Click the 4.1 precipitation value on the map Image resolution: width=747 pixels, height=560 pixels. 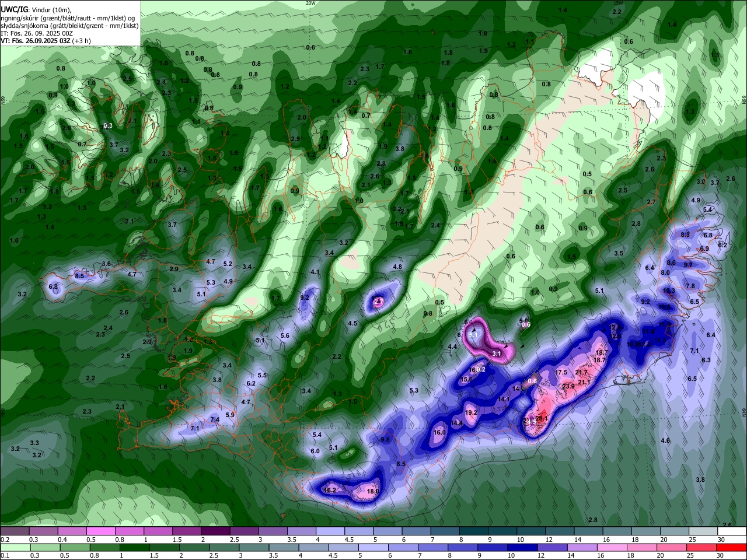315,272
